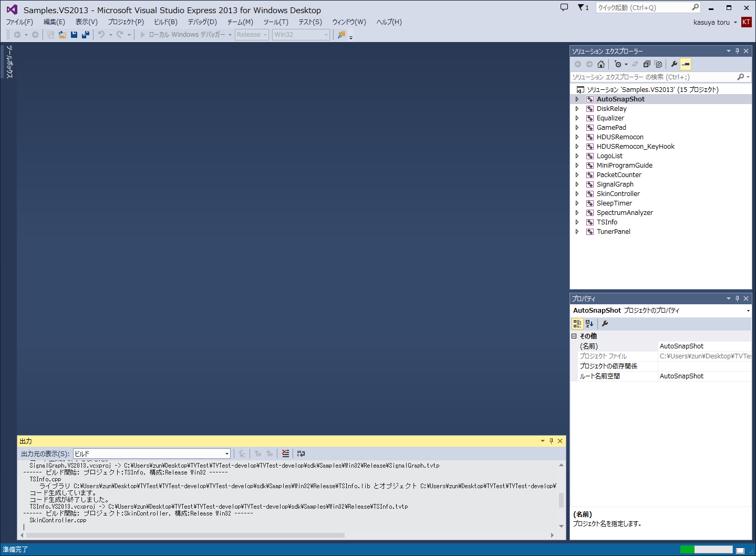Select the HDUSRemocon_KeyHook project
Image resolution: width=756 pixels, height=556 pixels.
pyautogui.click(x=635, y=147)
